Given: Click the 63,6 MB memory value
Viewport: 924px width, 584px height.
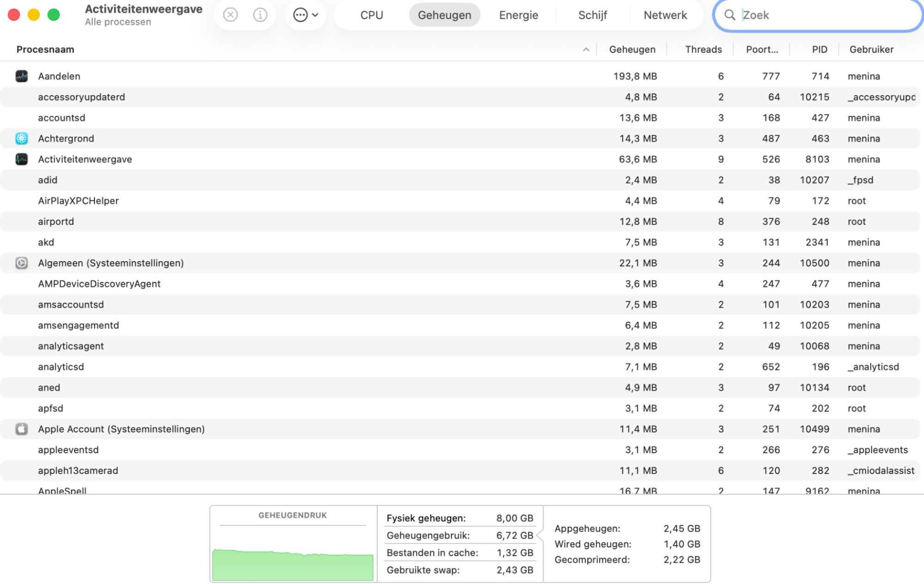Looking at the screenshot, I should (x=638, y=159).
